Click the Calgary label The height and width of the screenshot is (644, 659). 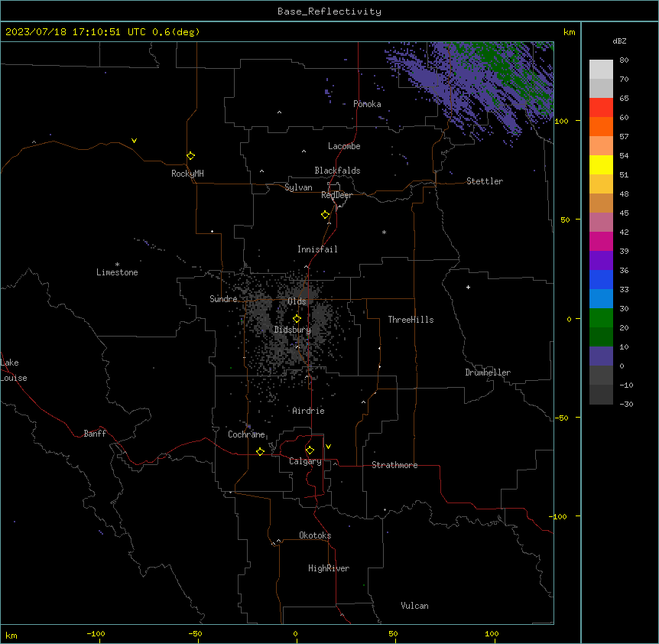click(x=305, y=461)
